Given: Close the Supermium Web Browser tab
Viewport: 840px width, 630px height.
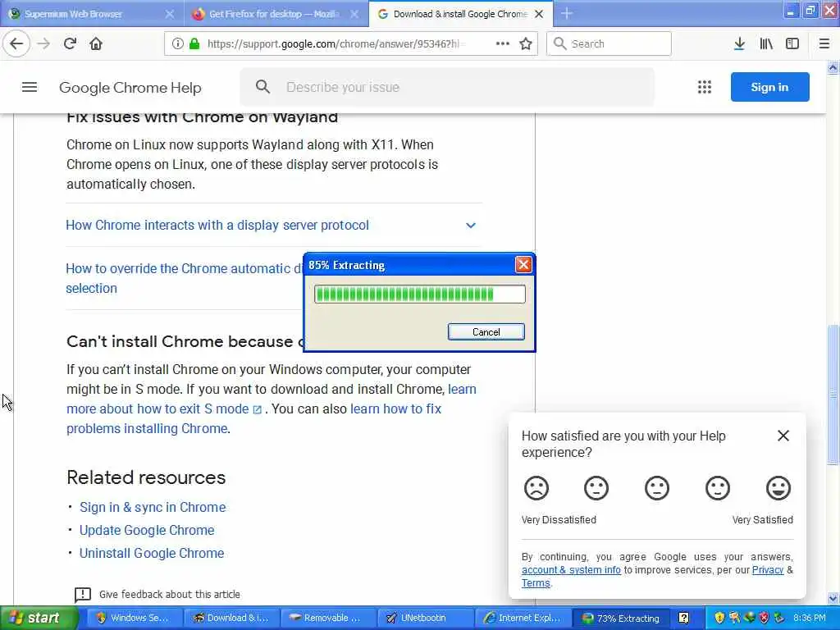Looking at the screenshot, I should (x=169, y=14).
